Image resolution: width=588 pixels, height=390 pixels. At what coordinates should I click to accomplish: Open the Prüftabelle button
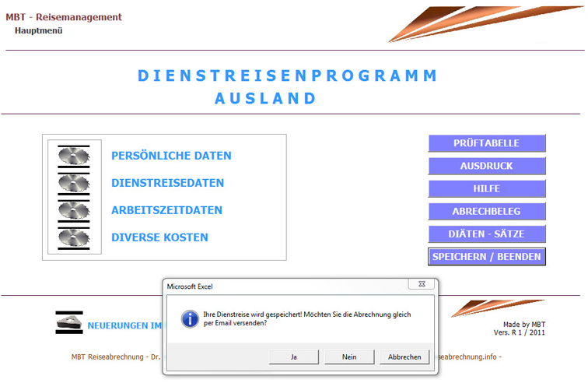click(487, 143)
